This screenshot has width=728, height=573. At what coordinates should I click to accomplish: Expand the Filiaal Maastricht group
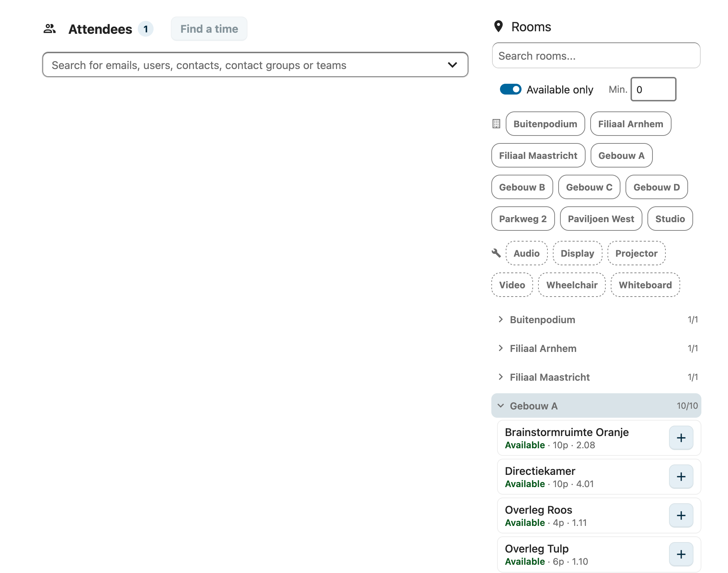tap(549, 377)
